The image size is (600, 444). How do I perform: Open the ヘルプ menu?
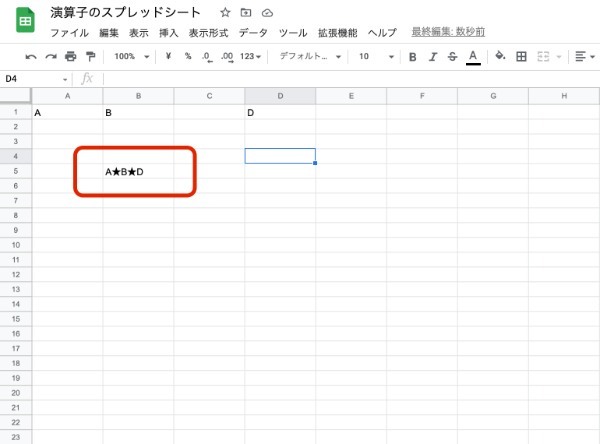[382, 33]
